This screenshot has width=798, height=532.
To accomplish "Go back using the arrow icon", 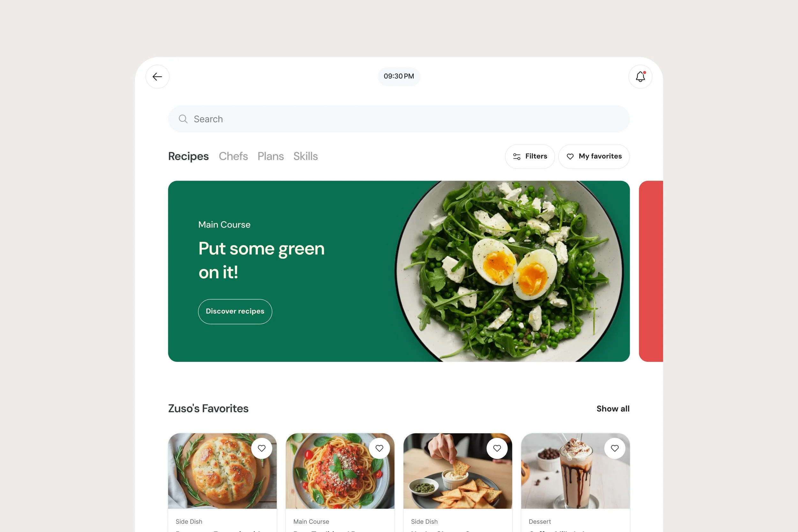I will [x=157, y=77].
